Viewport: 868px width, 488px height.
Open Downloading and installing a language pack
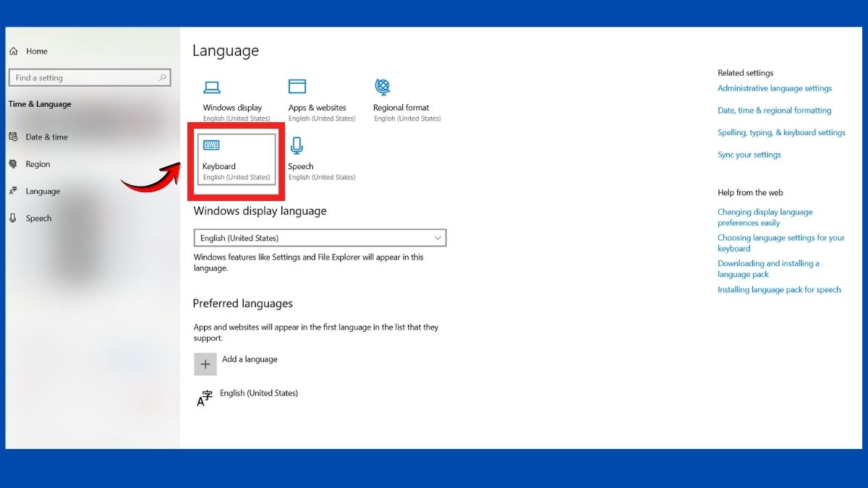768,269
